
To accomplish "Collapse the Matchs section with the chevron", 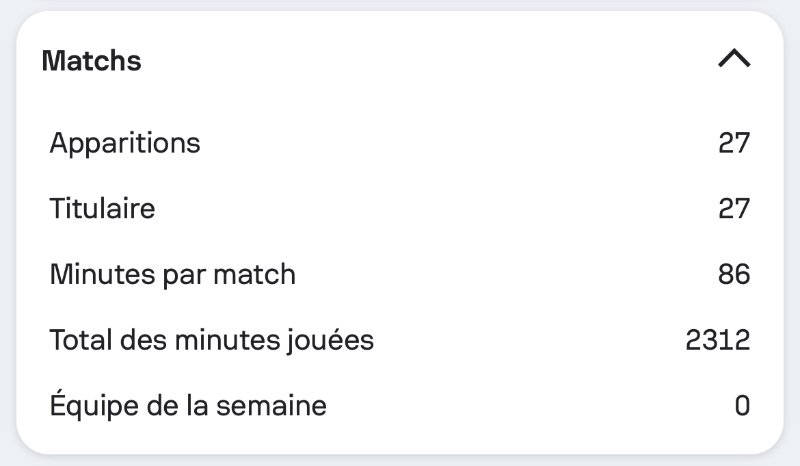I will tap(734, 60).
